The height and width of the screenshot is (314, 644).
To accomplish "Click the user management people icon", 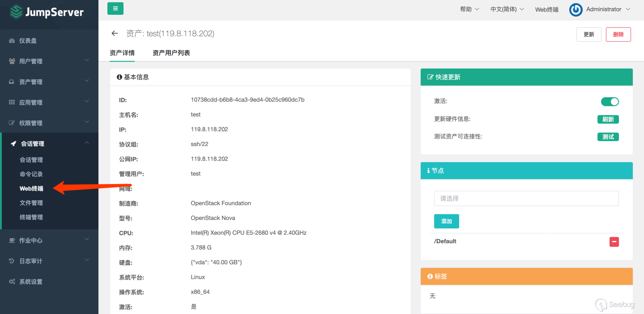I will click(12, 61).
